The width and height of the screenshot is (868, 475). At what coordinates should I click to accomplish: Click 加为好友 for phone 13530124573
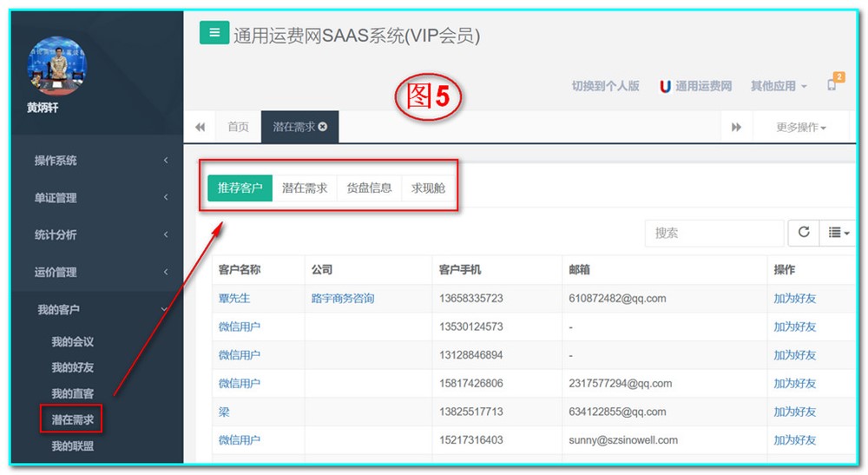pyautogui.click(x=795, y=327)
